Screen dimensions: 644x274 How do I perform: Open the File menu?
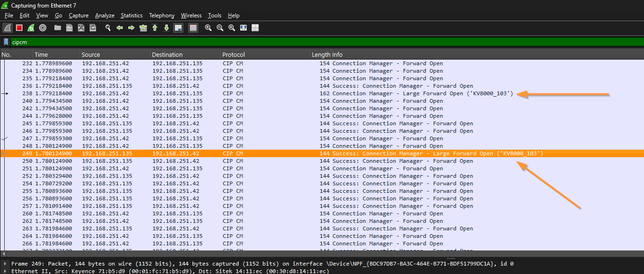point(9,15)
